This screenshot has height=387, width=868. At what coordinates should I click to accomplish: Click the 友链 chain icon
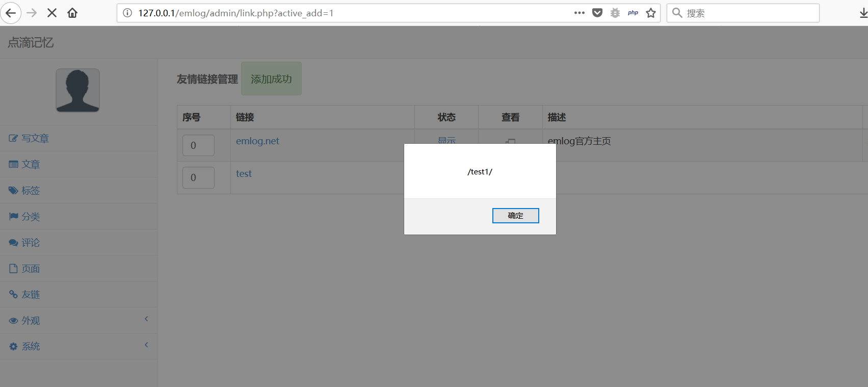[13, 294]
